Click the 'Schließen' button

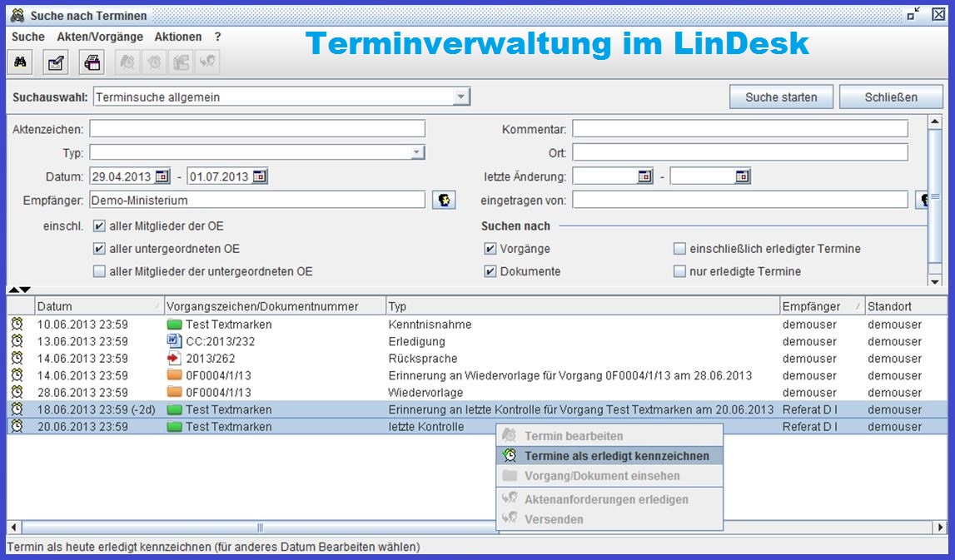(x=890, y=97)
